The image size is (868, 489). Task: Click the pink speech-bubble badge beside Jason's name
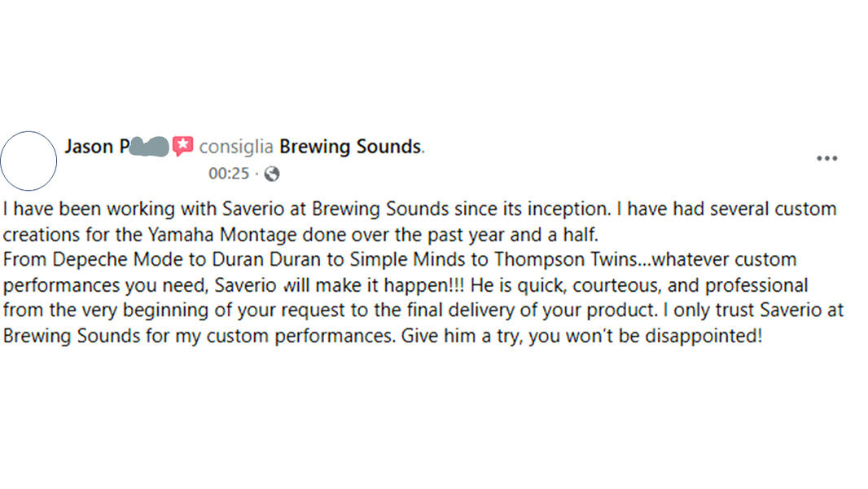pyautogui.click(x=182, y=146)
